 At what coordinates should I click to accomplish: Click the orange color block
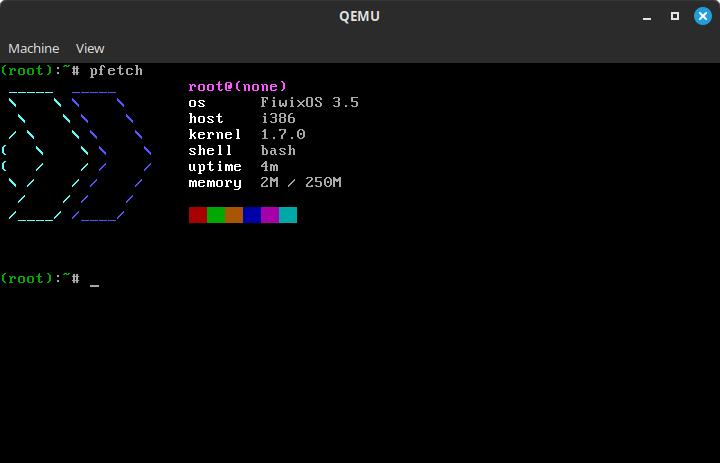click(234, 215)
